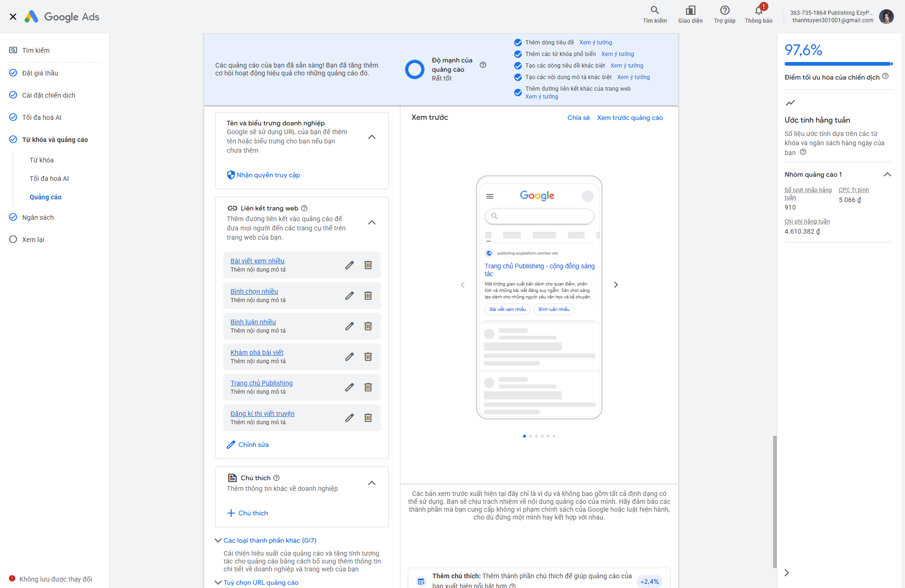Click help icon beside Liên kết trang web
Viewport: 905px width, 588px height.
tap(304, 208)
